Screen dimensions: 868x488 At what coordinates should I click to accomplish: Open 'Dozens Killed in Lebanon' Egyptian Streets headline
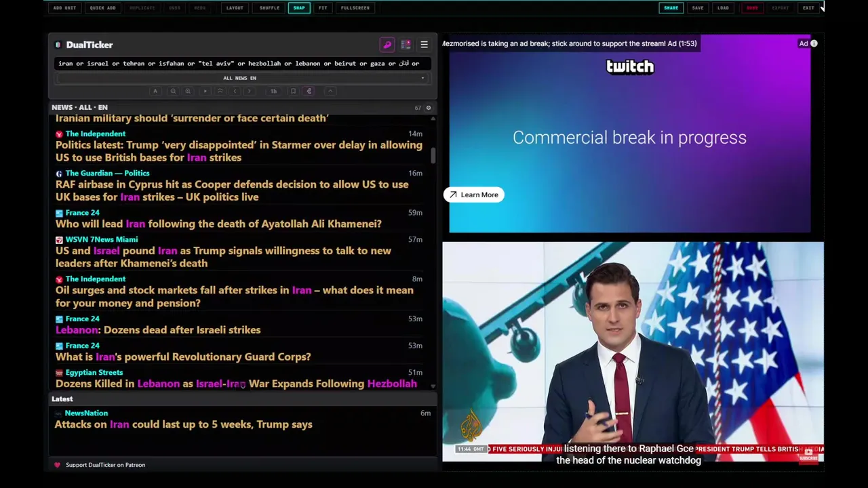236,384
